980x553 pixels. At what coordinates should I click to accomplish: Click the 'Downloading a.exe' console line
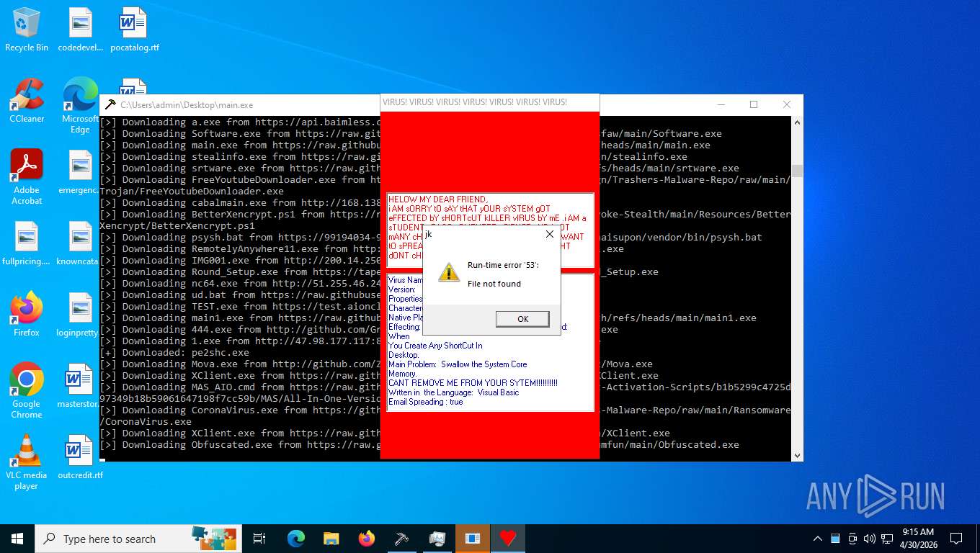[239, 122]
